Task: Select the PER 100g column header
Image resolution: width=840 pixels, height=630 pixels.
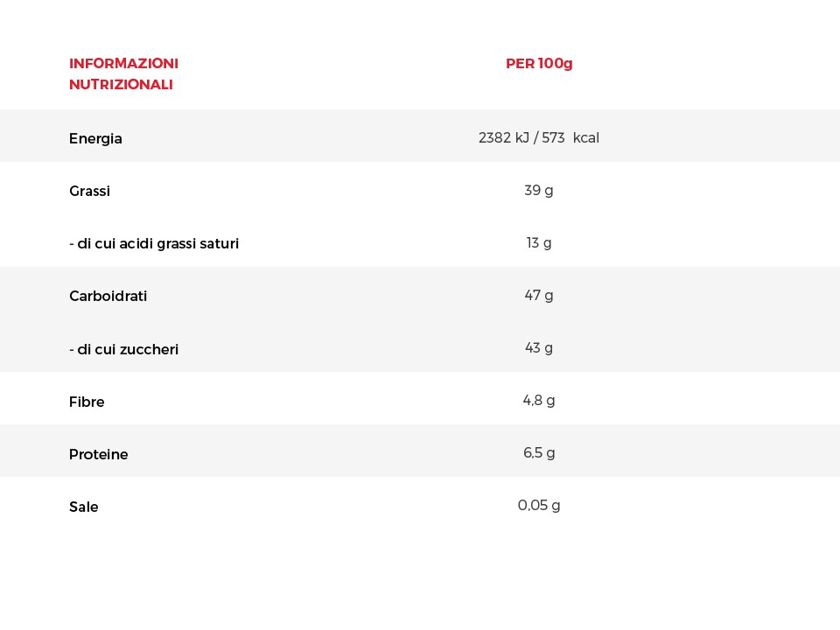Action: 539,64
